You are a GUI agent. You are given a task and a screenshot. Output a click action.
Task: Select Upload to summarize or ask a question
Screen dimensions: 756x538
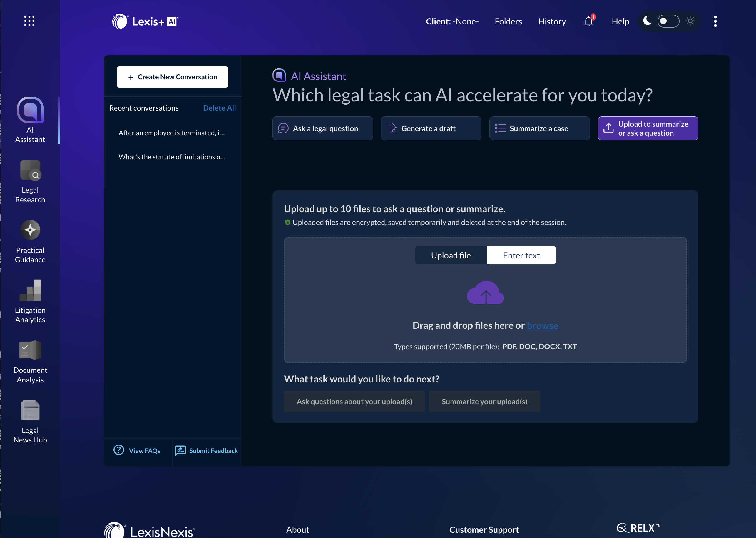648,128
